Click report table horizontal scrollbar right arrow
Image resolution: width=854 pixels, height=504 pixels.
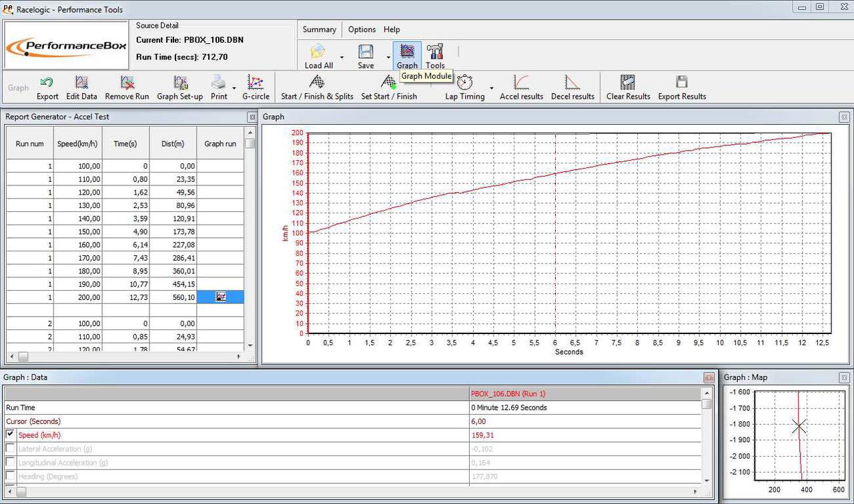(238, 357)
